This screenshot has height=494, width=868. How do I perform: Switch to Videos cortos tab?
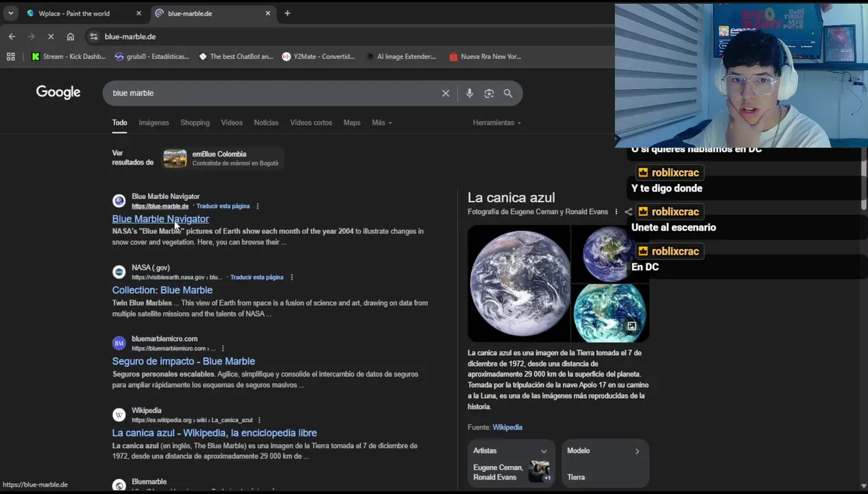click(311, 123)
